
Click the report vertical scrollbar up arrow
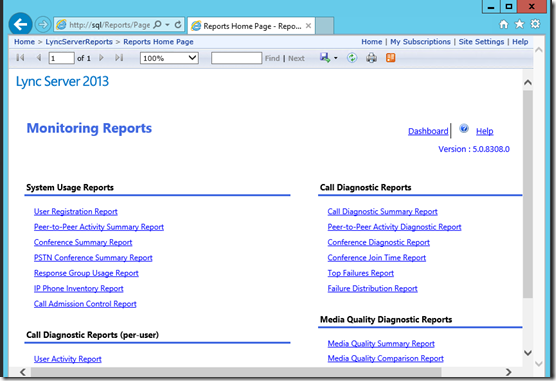click(528, 82)
